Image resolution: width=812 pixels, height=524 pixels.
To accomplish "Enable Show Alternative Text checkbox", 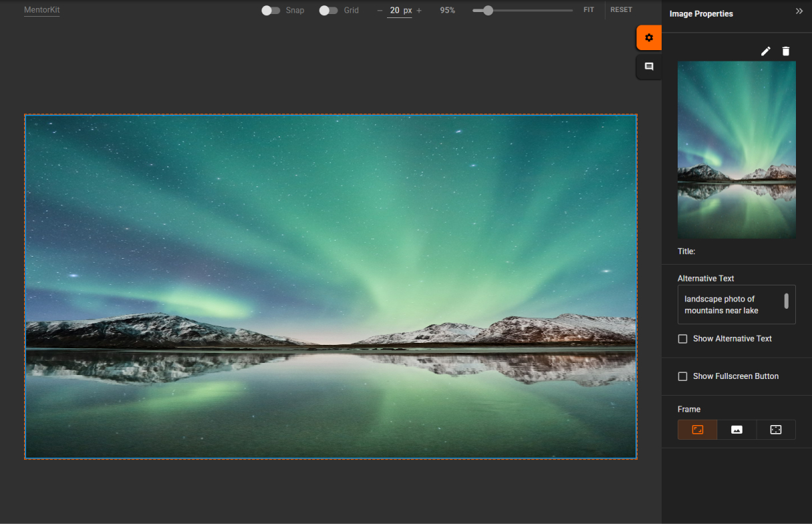I will point(682,339).
